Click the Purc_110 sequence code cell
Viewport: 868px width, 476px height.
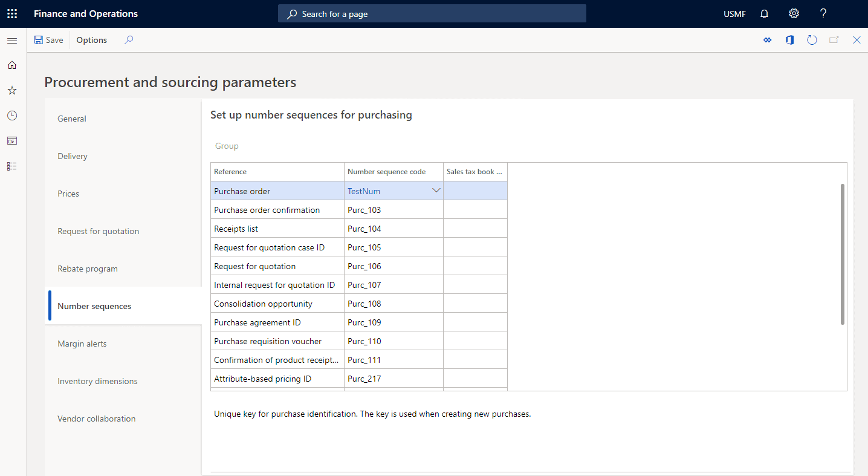394,341
